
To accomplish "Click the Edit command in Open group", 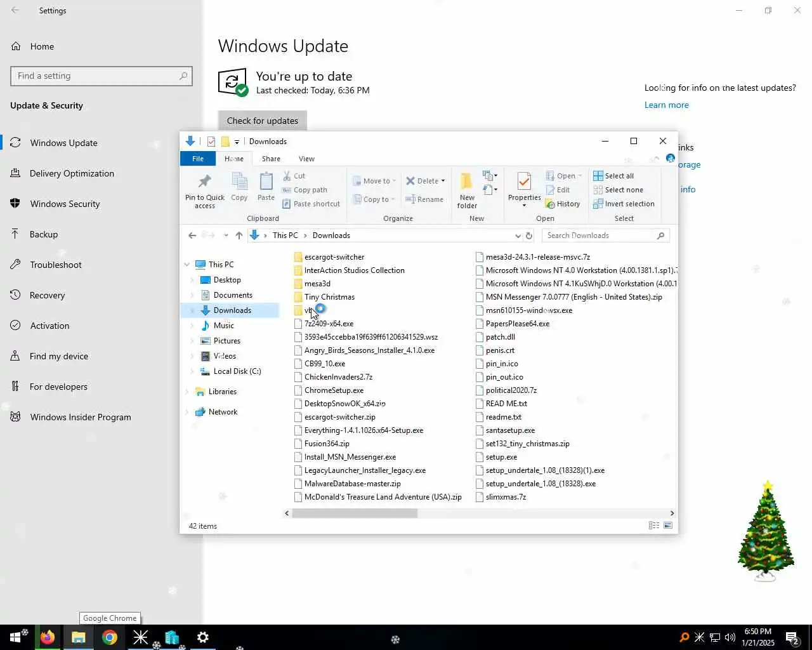I will [557, 190].
